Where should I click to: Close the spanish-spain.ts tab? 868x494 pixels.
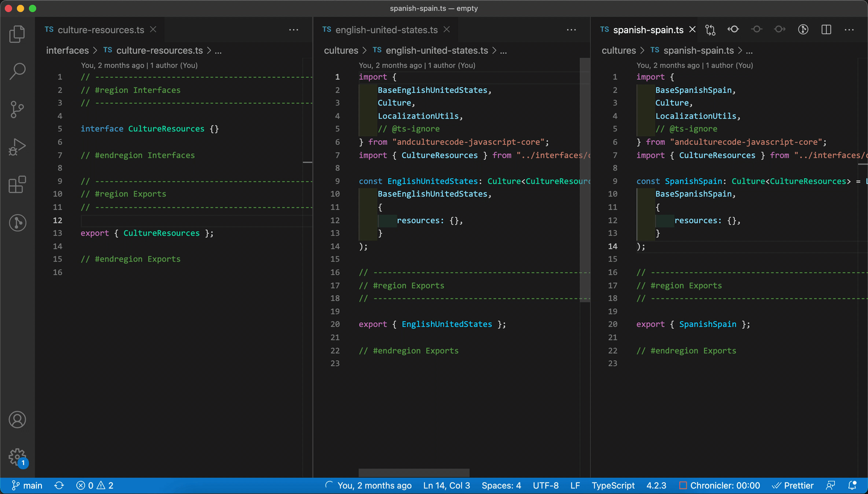(693, 30)
